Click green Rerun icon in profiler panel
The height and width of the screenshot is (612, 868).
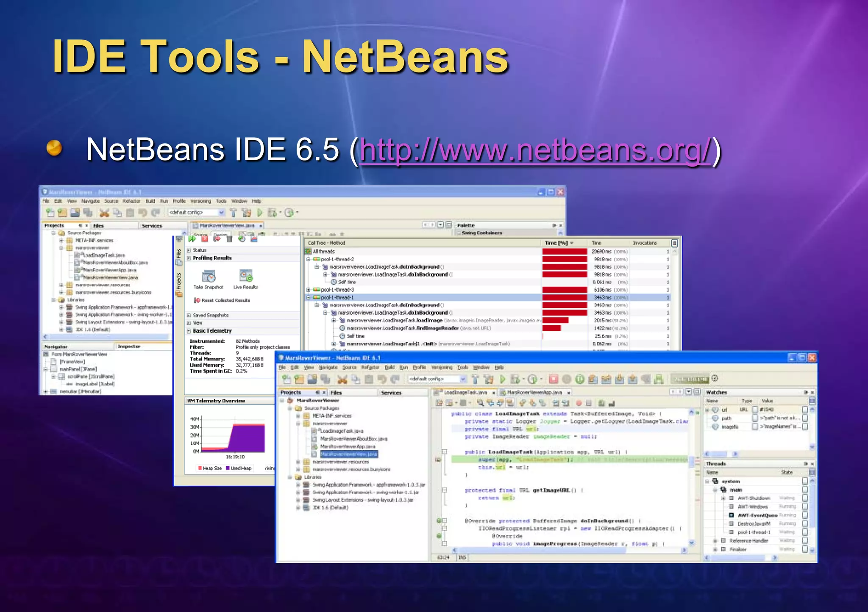coord(192,238)
